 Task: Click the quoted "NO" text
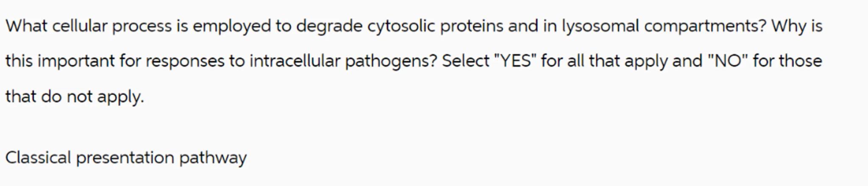click(727, 61)
